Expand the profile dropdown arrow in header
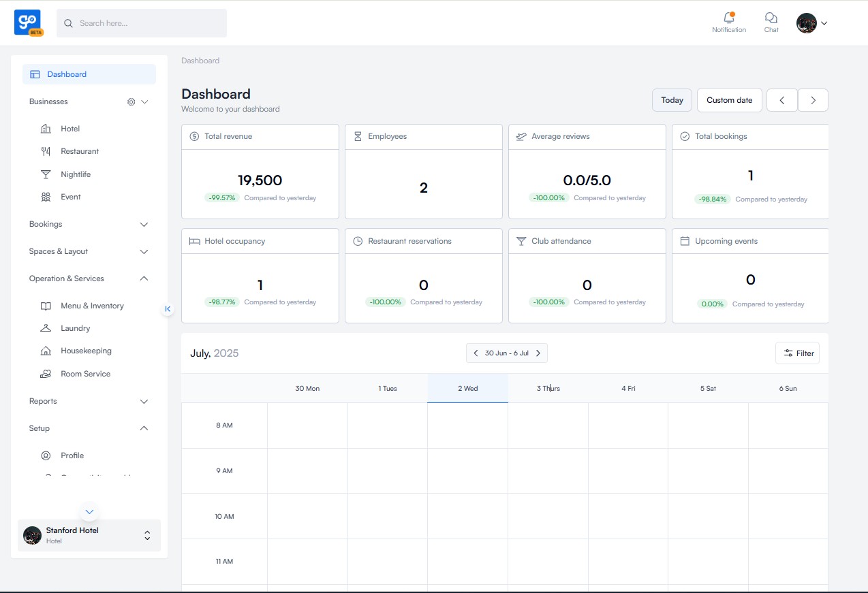This screenshot has height=593, width=868. coord(824,23)
